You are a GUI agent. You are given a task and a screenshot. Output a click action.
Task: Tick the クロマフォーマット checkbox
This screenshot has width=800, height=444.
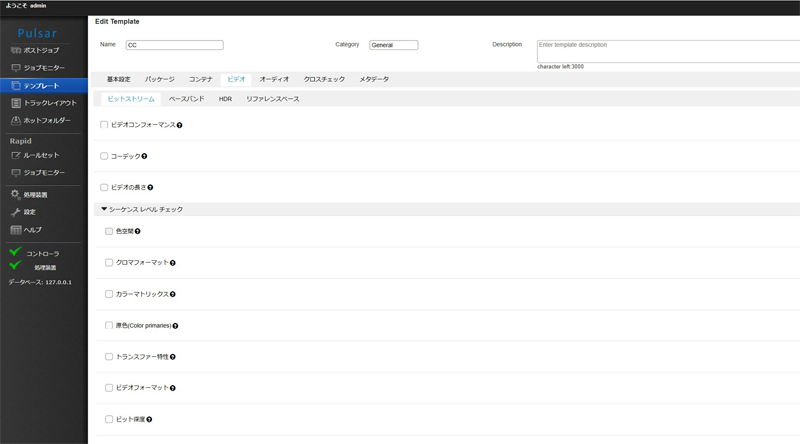tap(109, 262)
